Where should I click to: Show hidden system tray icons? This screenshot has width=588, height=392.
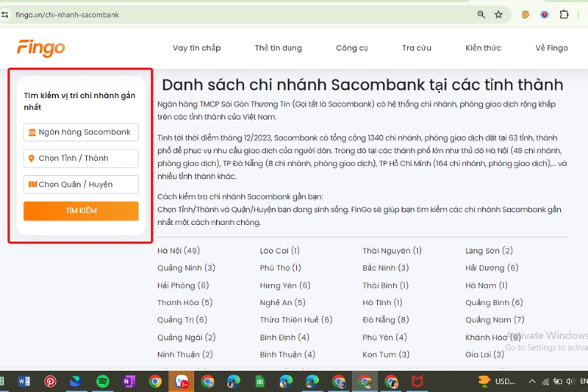tap(532, 382)
